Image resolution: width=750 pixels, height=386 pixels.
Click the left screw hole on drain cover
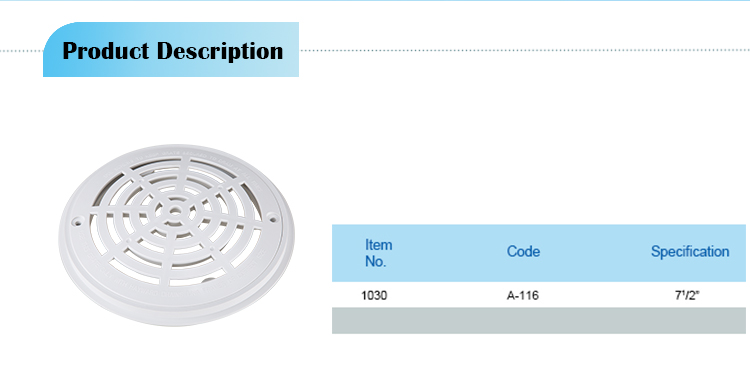(x=77, y=221)
